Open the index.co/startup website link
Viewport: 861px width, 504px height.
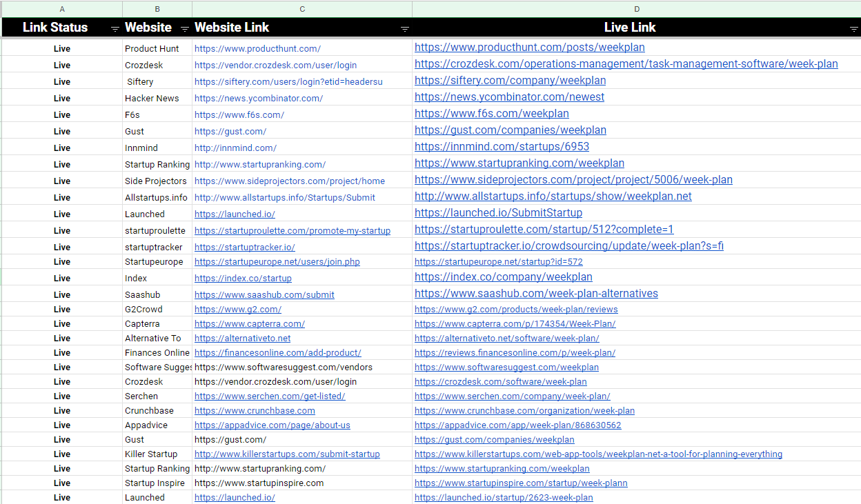243,279
